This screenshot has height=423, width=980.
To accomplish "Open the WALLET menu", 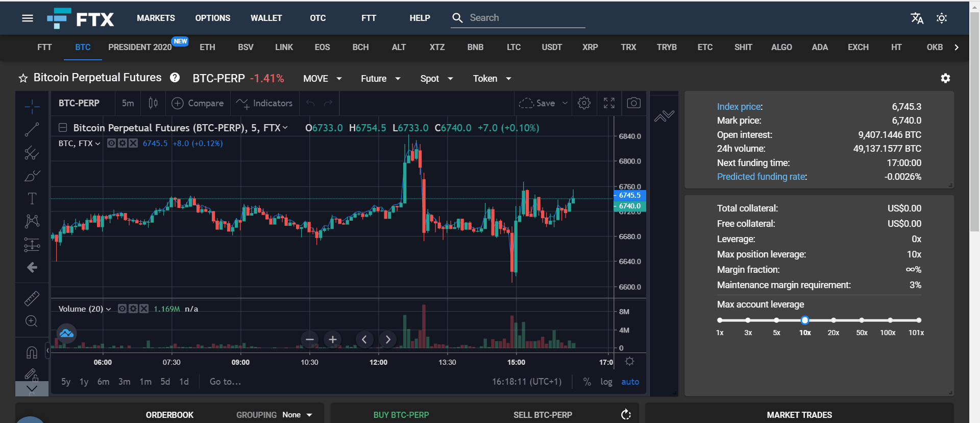I will click(x=266, y=18).
